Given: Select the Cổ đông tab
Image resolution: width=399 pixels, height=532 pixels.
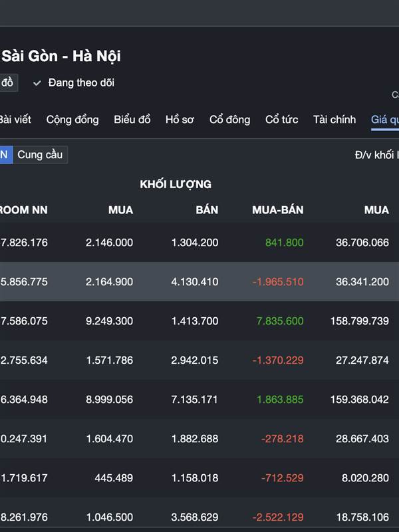Looking at the screenshot, I should [230, 120].
